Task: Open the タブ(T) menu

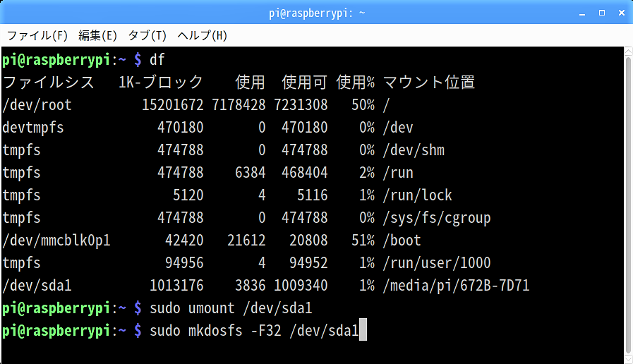Action: (147, 35)
